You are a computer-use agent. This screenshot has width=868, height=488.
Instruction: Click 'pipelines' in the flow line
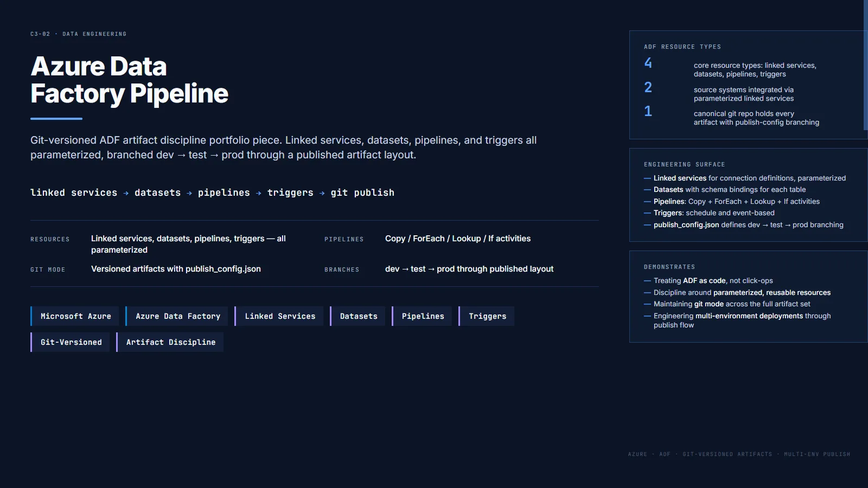[224, 192]
